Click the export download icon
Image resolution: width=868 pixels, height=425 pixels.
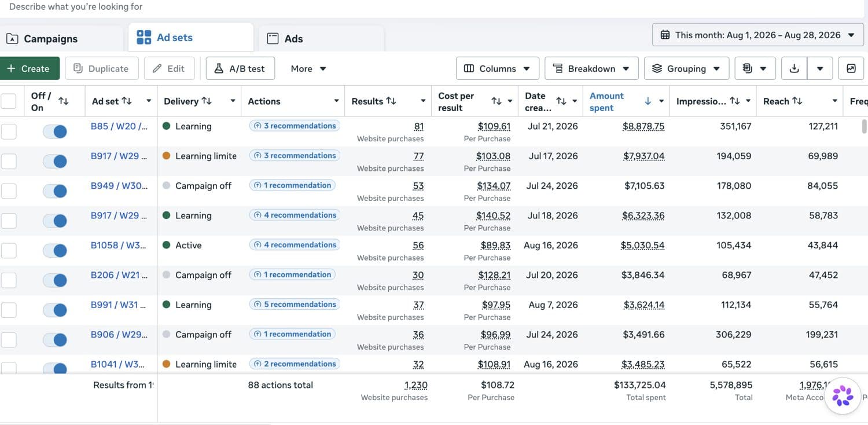pos(794,68)
